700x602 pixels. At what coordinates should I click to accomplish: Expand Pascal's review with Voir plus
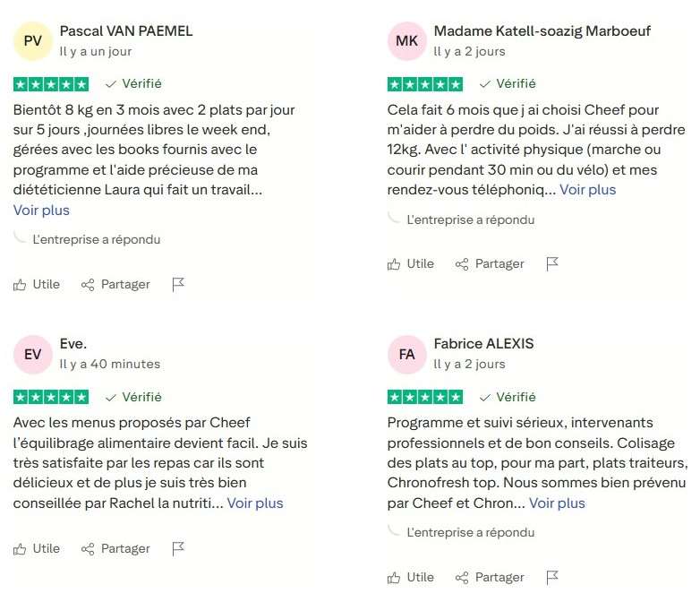coord(41,211)
